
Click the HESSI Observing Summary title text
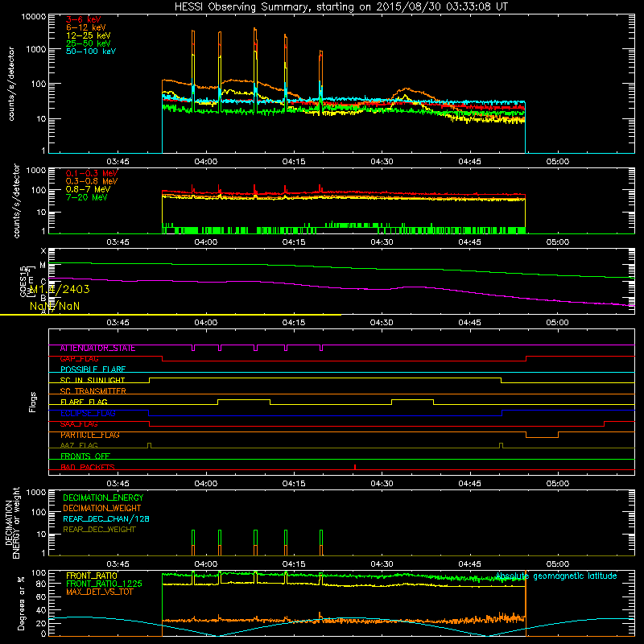pos(341,7)
